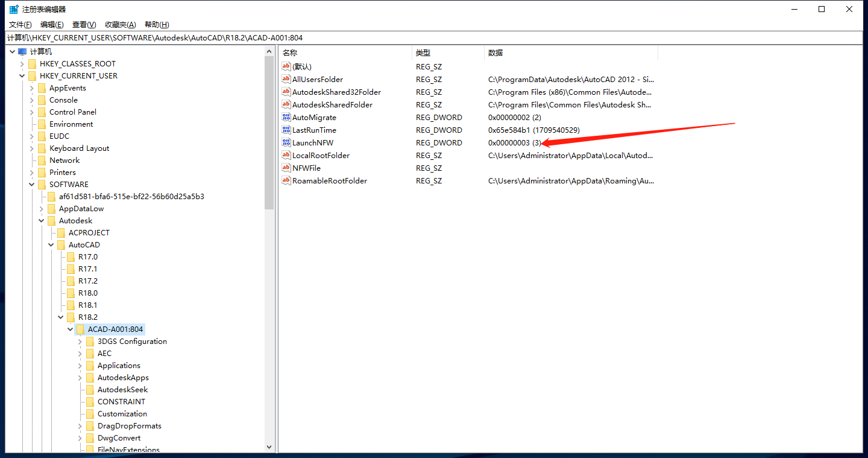The width and height of the screenshot is (868, 458).
Task: Expand the Keyboard Layout node
Action: pos(32,148)
